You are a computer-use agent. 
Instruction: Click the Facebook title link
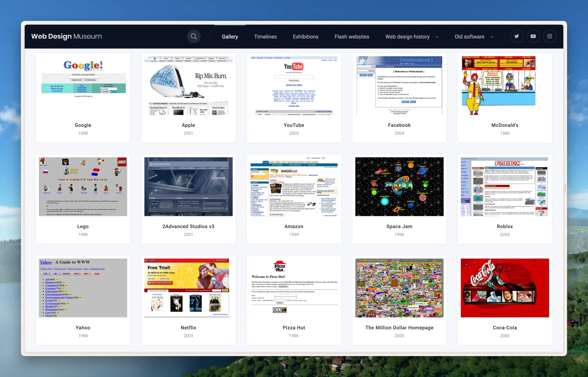399,125
